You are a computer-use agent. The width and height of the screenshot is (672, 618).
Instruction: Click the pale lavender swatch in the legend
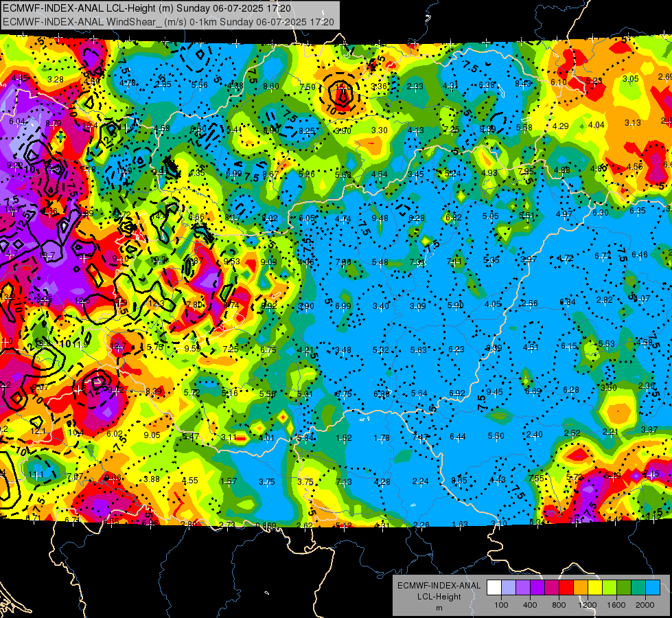click(x=508, y=588)
